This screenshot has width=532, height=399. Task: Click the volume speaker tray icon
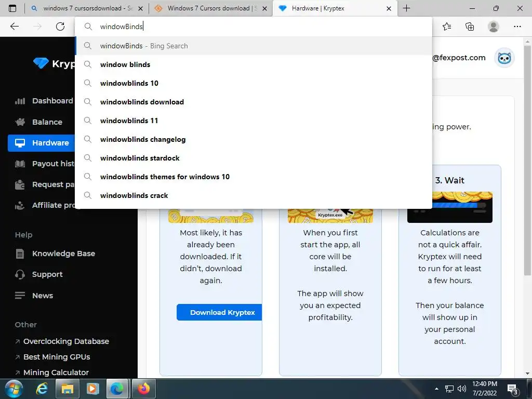[x=462, y=389]
